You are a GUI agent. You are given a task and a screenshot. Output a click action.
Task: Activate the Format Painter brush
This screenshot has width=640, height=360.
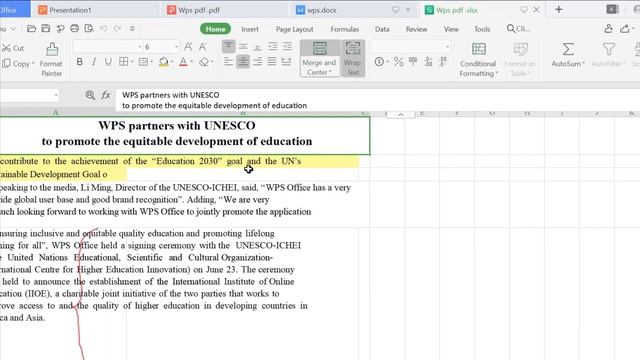(x=51, y=60)
